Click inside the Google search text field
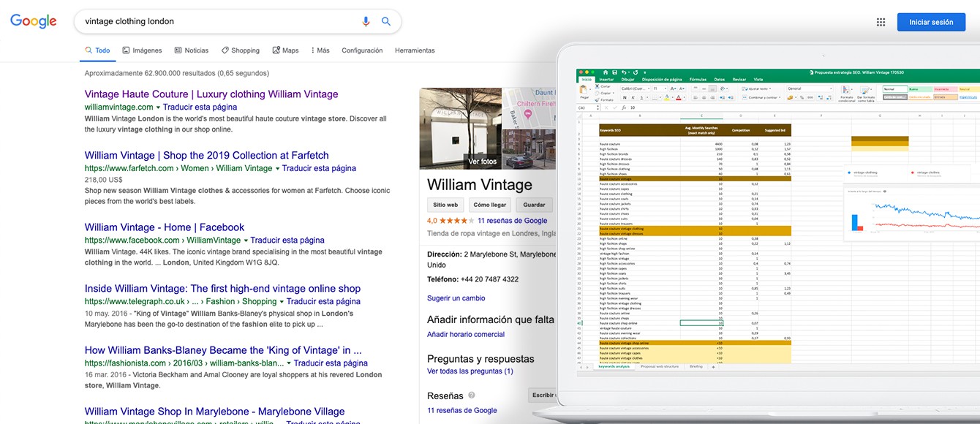 point(219,22)
